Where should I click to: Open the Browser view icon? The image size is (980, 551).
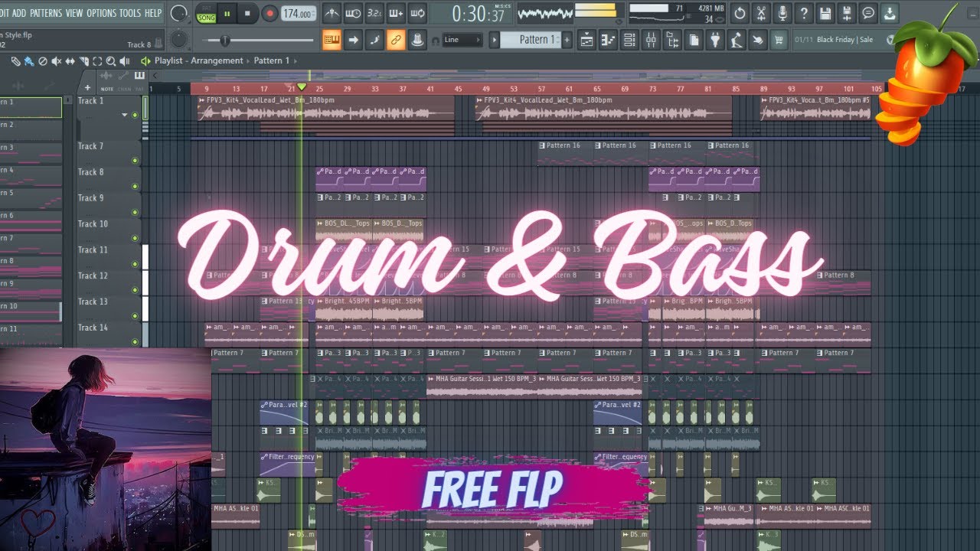click(x=671, y=40)
